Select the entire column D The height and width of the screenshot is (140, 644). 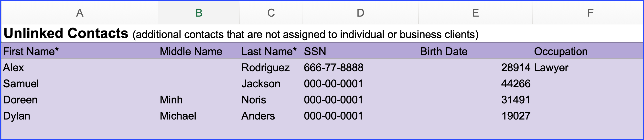(360, 13)
